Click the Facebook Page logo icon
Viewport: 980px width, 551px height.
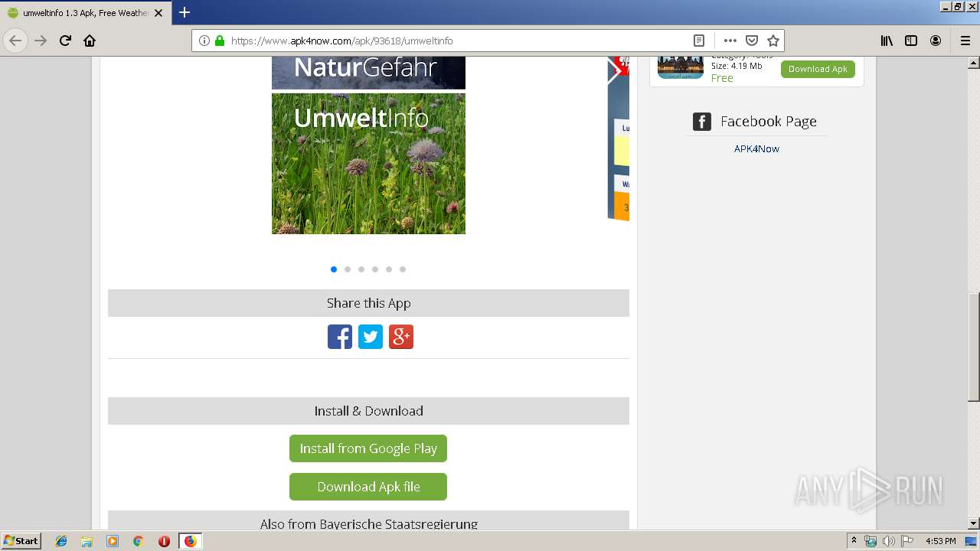coord(702,121)
